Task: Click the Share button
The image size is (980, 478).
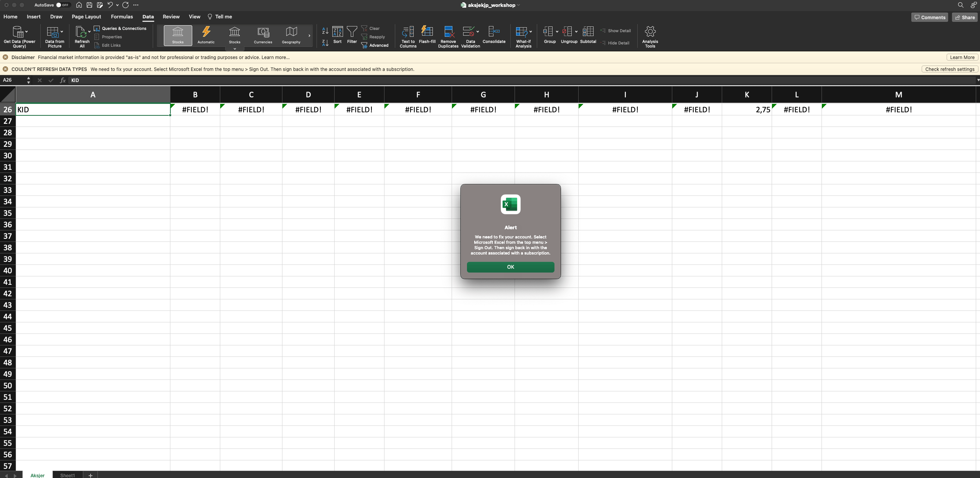Action: tap(965, 17)
